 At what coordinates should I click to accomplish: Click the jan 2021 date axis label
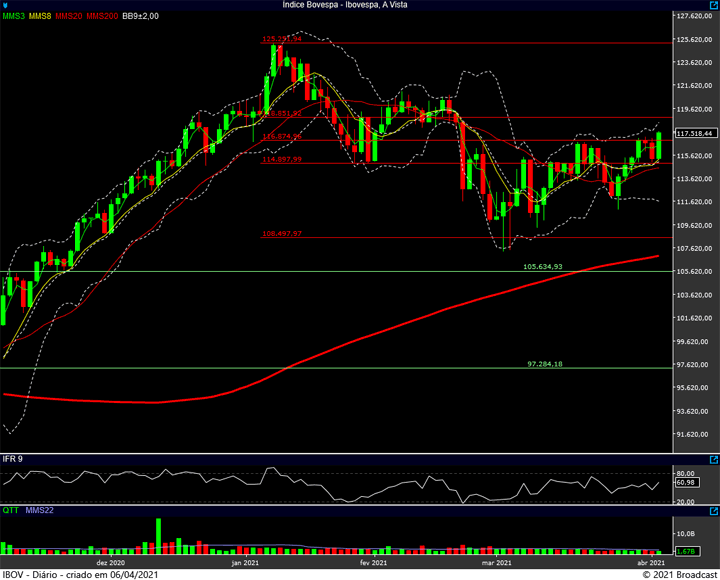(246, 563)
